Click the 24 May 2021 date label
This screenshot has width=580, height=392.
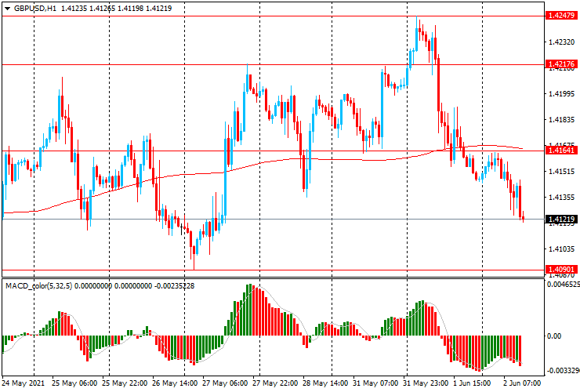[24, 384]
